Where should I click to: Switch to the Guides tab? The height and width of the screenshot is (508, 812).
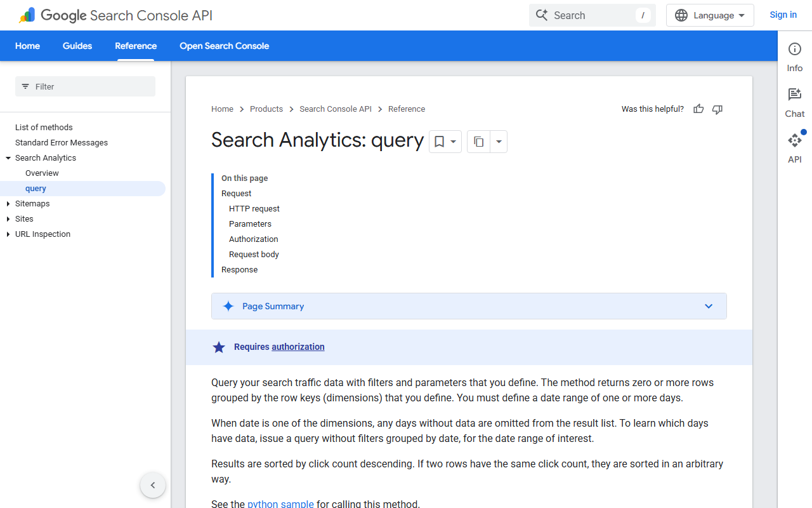tap(77, 46)
